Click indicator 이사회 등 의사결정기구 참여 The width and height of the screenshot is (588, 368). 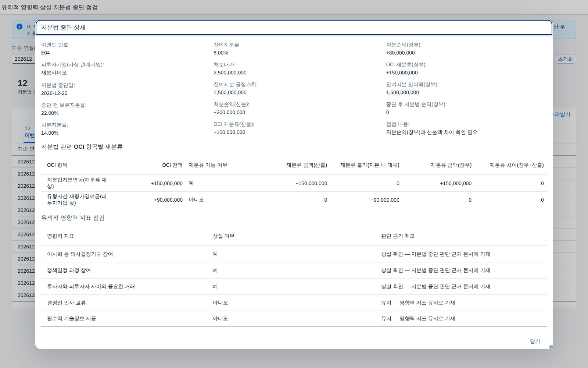pos(80,254)
